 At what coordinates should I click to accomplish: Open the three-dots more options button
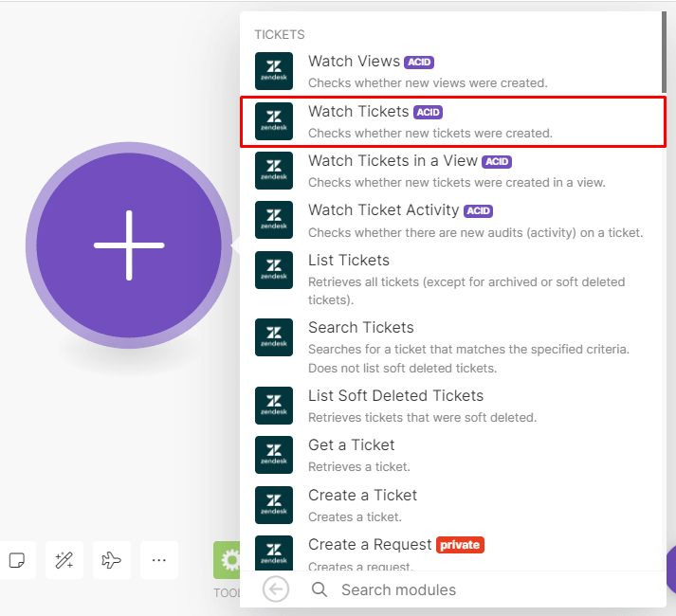(159, 560)
